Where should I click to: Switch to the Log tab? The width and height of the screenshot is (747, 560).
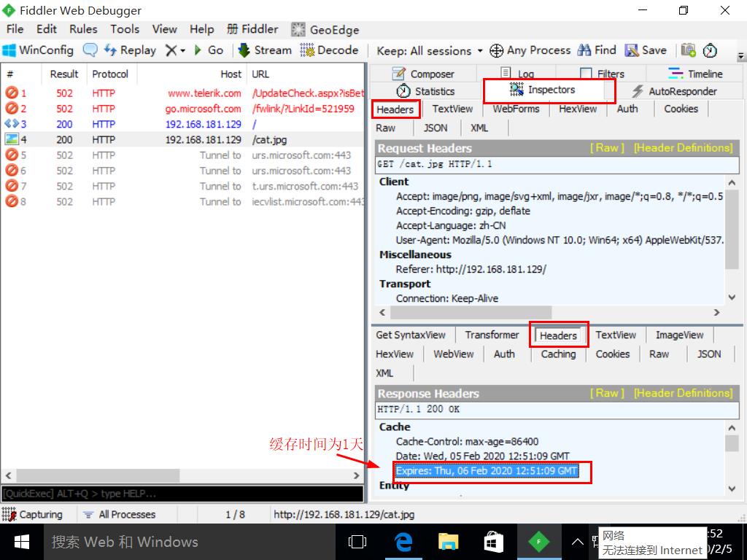[x=517, y=74]
